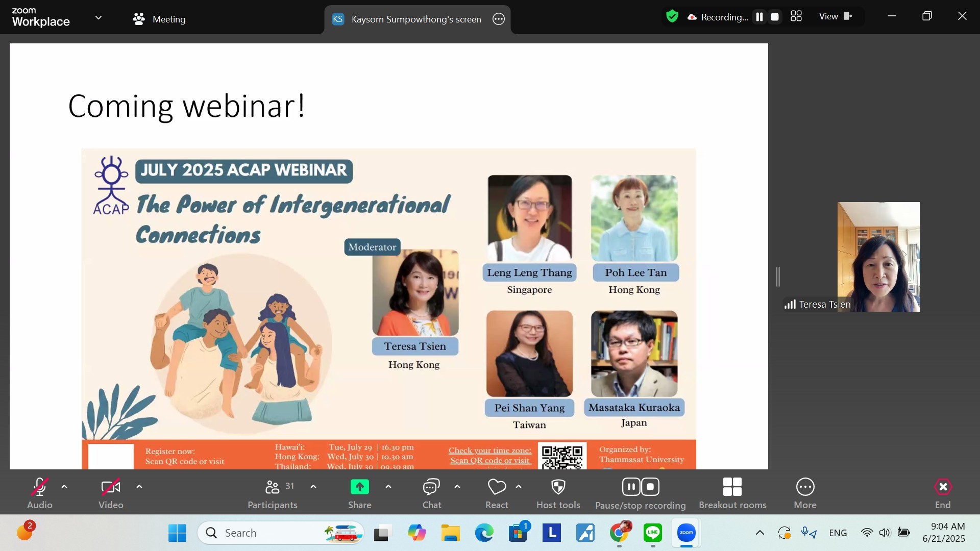980x551 pixels.
Task: Switch to the Meeting tab
Action: (x=159, y=19)
